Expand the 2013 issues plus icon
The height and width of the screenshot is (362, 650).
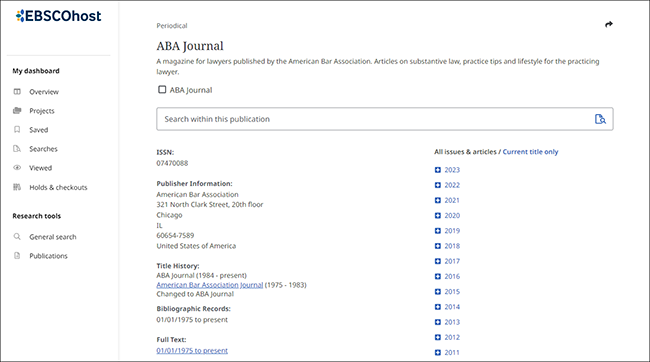coord(438,322)
